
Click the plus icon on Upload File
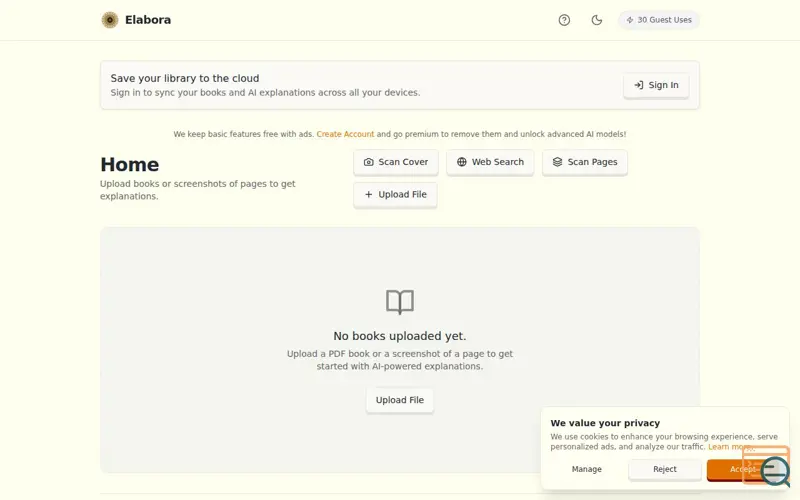[x=368, y=194]
